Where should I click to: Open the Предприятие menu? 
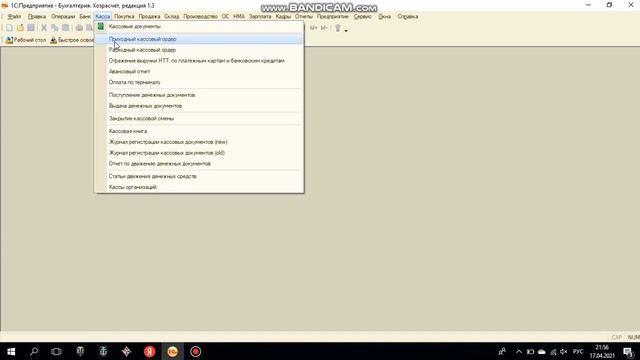(332, 17)
